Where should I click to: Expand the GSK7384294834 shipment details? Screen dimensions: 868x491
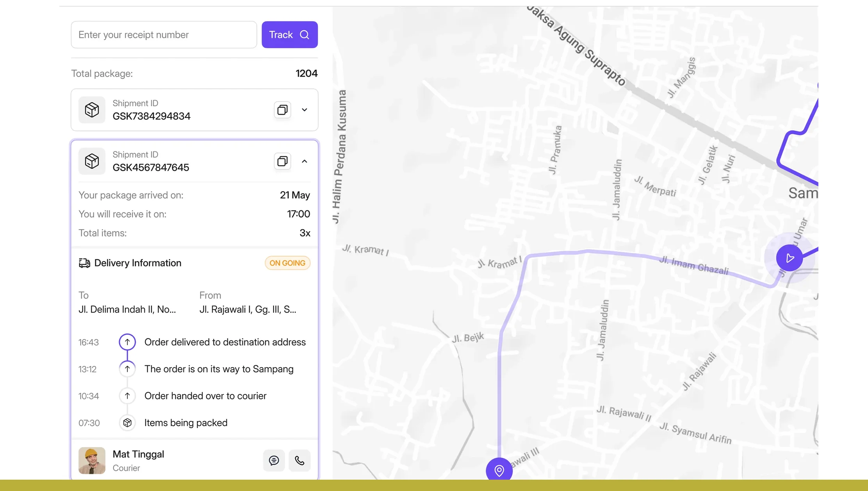(x=304, y=110)
